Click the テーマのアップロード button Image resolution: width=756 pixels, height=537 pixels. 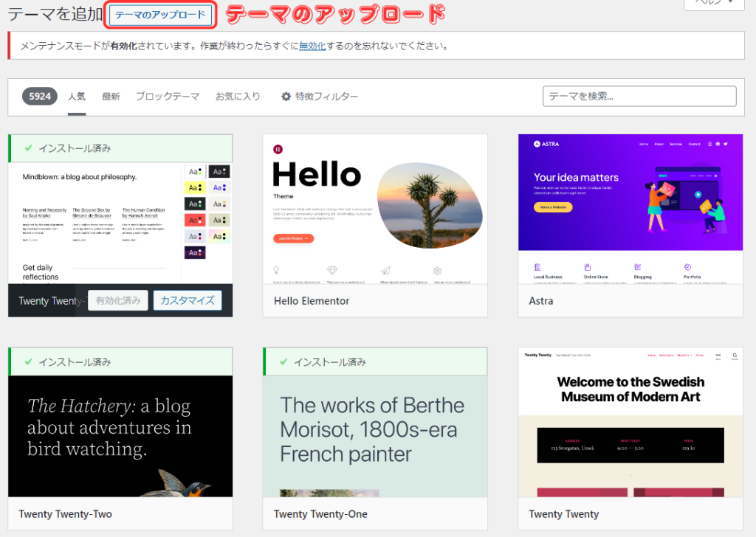(160, 15)
